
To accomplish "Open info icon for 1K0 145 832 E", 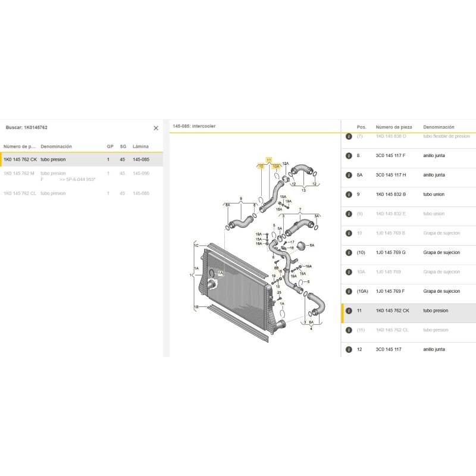I will pyautogui.click(x=349, y=214).
